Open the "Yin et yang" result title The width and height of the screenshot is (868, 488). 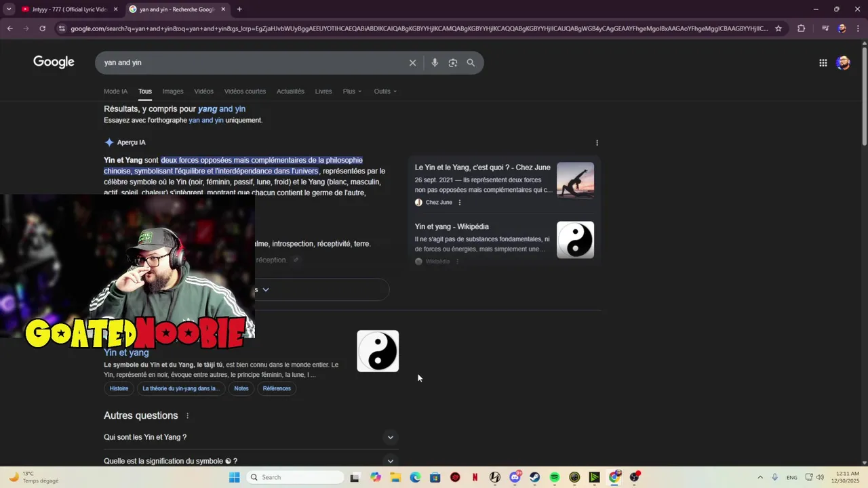point(126,352)
